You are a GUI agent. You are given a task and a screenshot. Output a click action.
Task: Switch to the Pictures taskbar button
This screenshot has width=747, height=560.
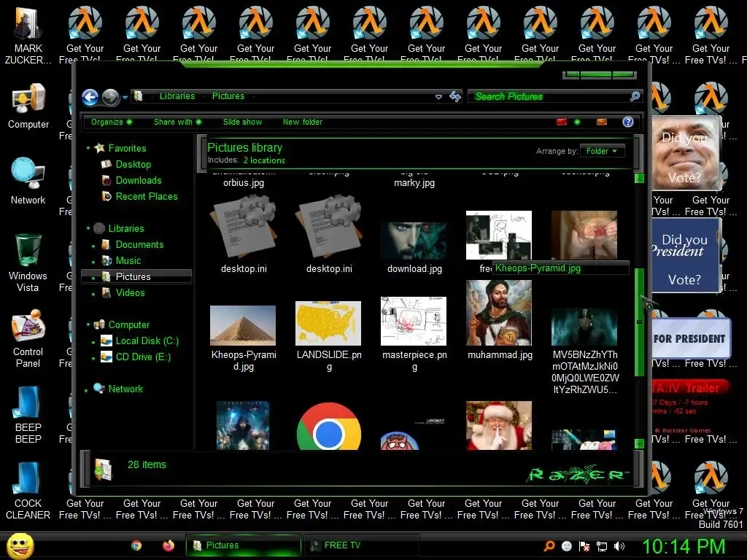(x=244, y=545)
